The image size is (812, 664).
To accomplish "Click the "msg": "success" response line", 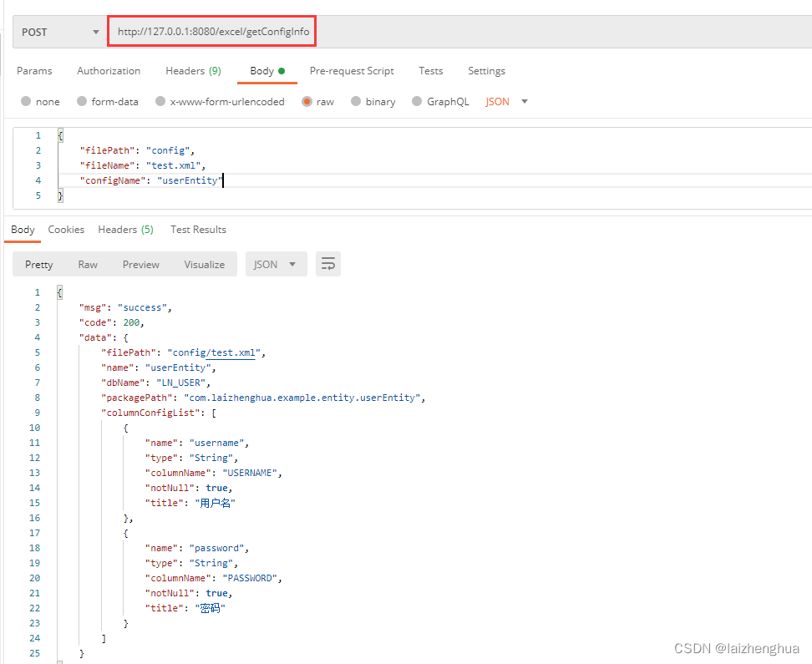I will tap(125, 307).
